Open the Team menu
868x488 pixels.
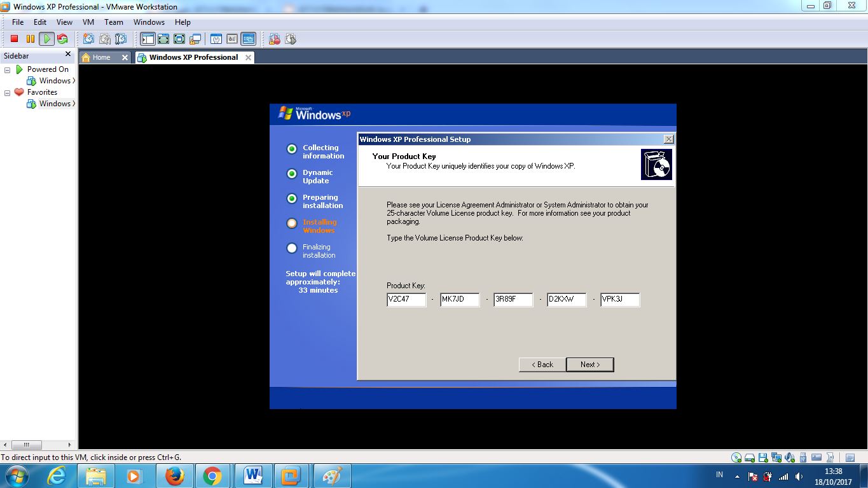pyautogui.click(x=114, y=22)
